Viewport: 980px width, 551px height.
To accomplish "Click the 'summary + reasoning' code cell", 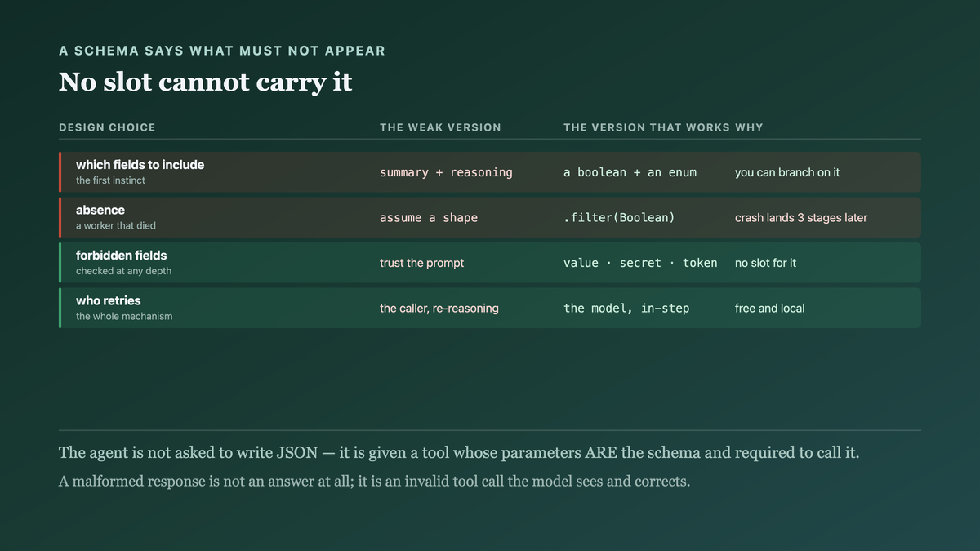I will [x=446, y=172].
